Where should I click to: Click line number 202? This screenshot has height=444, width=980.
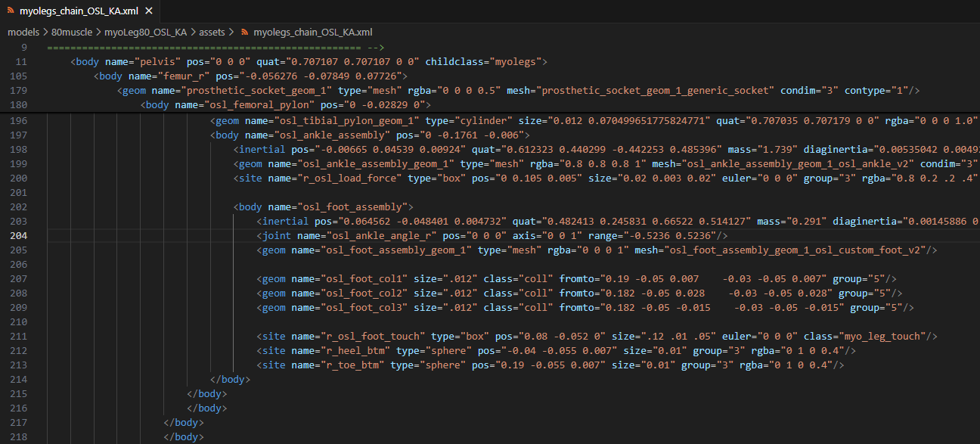[x=19, y=207]
